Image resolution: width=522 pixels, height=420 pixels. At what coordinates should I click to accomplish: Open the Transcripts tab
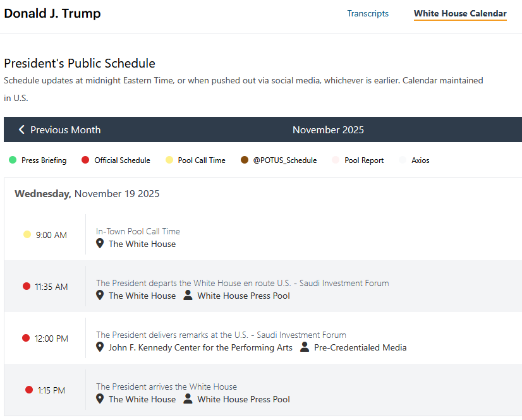point(368,13)
